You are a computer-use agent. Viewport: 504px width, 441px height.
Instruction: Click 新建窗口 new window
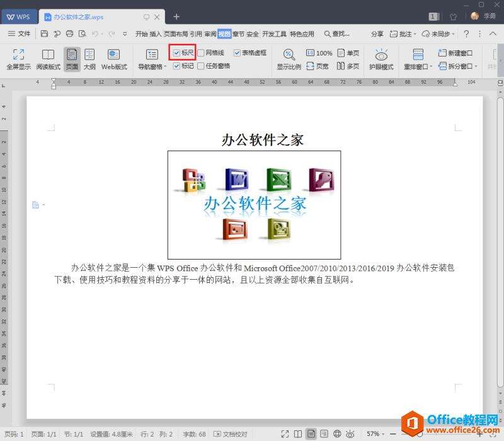455,53
